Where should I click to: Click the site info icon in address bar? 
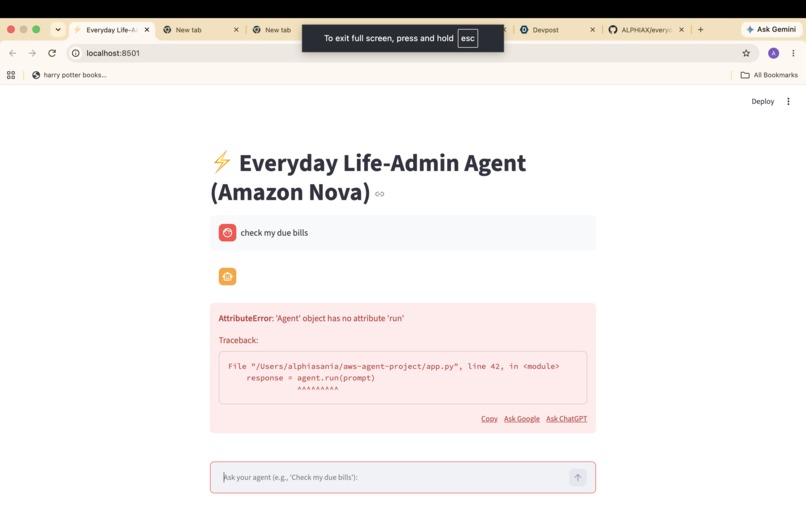pyautogui.click(x=76, y=53)
